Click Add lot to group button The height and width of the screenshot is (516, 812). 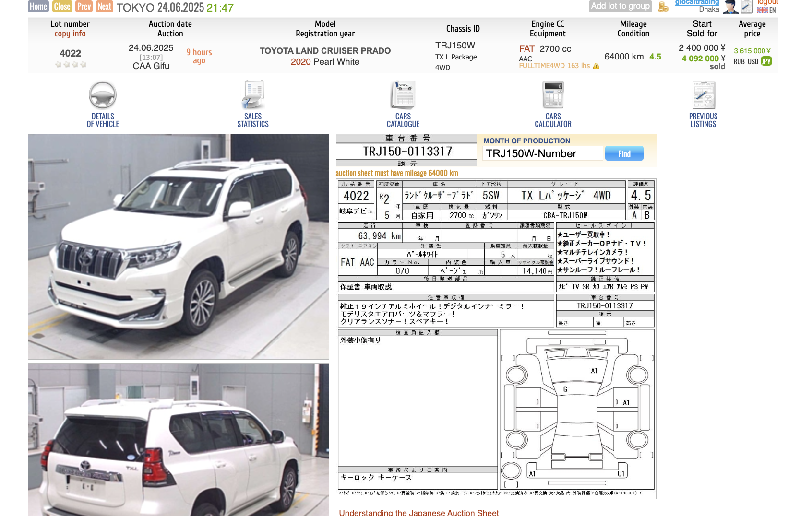tap(621, 6)
